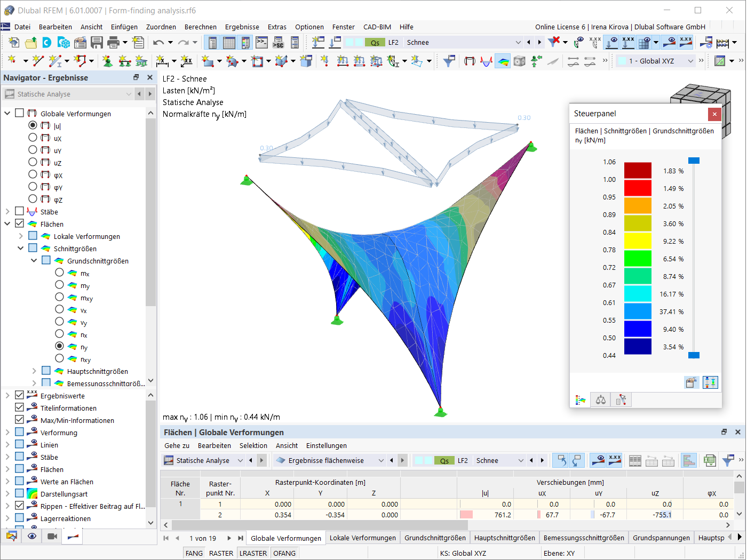Save the current model
The image size is (747, 560).
tap(97, 43)
